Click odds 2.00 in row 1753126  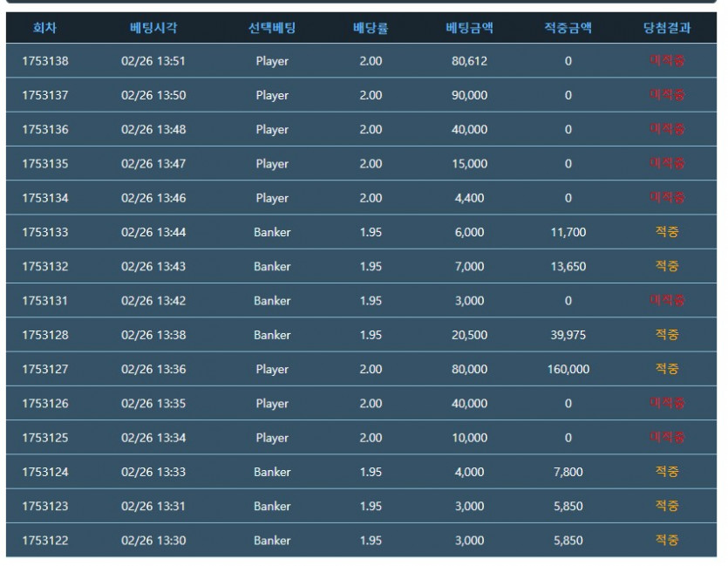point(371,404)
